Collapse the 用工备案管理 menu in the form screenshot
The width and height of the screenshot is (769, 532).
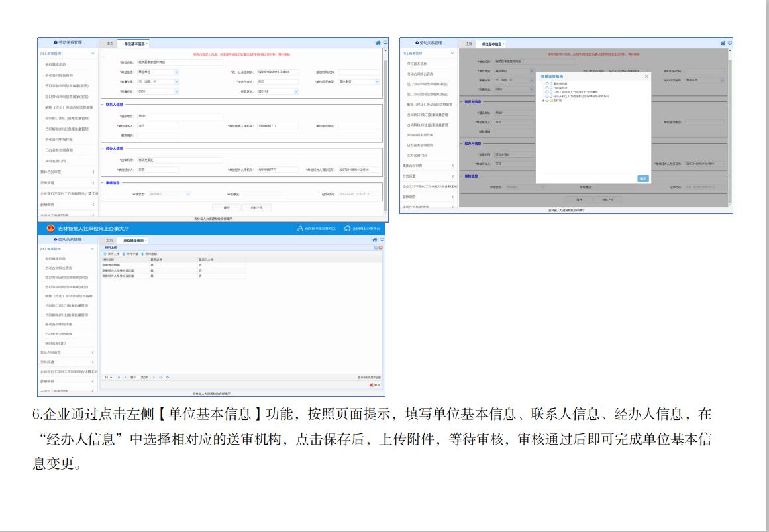(93, 54)
